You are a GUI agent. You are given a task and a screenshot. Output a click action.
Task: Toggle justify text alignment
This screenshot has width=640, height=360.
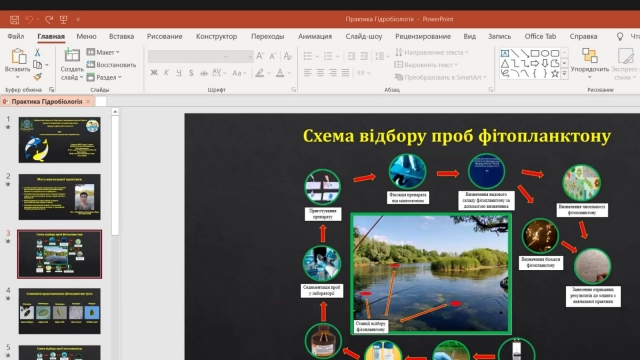(x=346, y=73)
